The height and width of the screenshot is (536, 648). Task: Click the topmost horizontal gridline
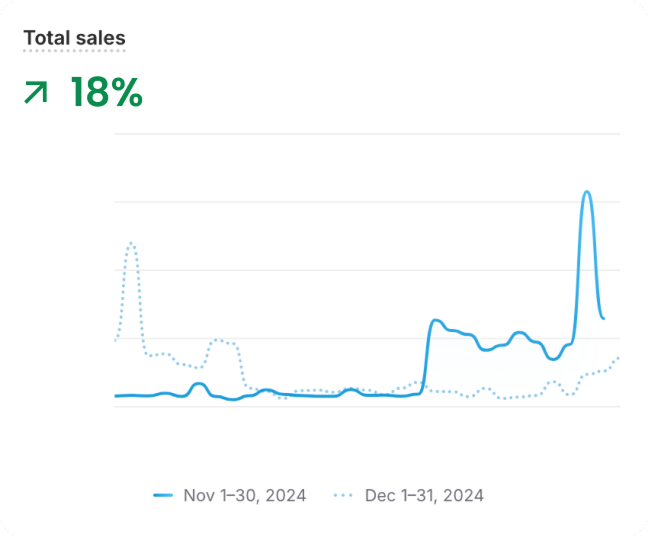(367, 134)
